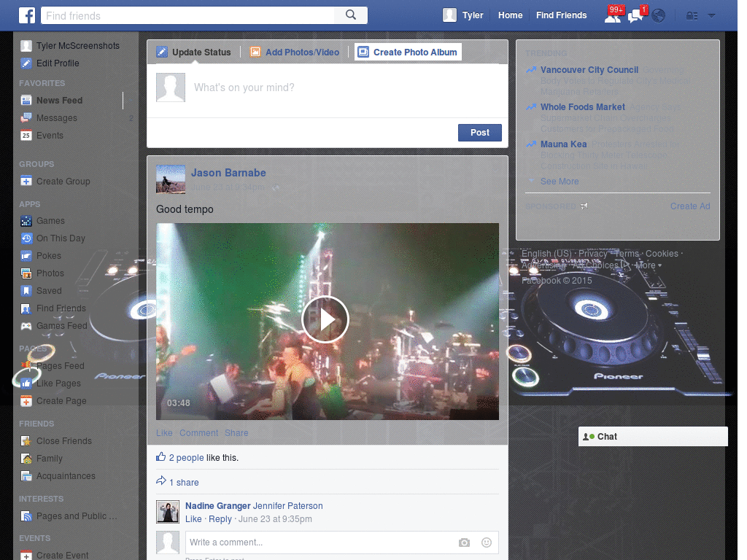Click Comment under the video post

point(198,433)
